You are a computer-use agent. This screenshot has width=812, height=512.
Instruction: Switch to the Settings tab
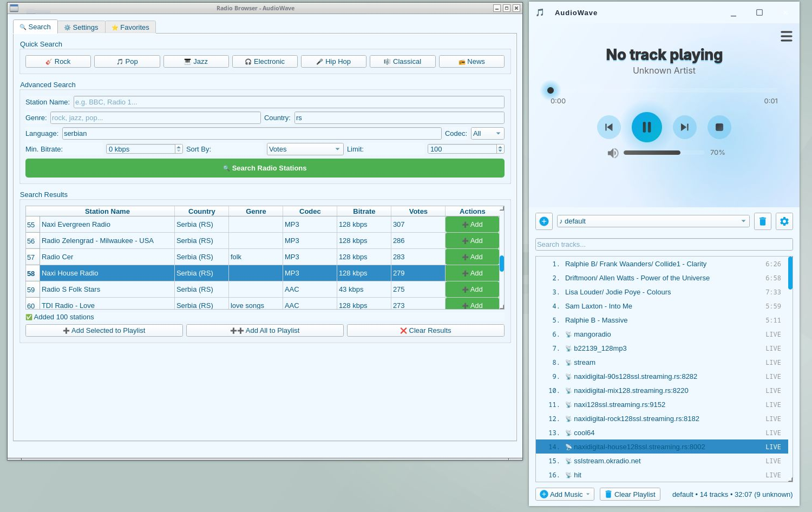click(81, 28)
